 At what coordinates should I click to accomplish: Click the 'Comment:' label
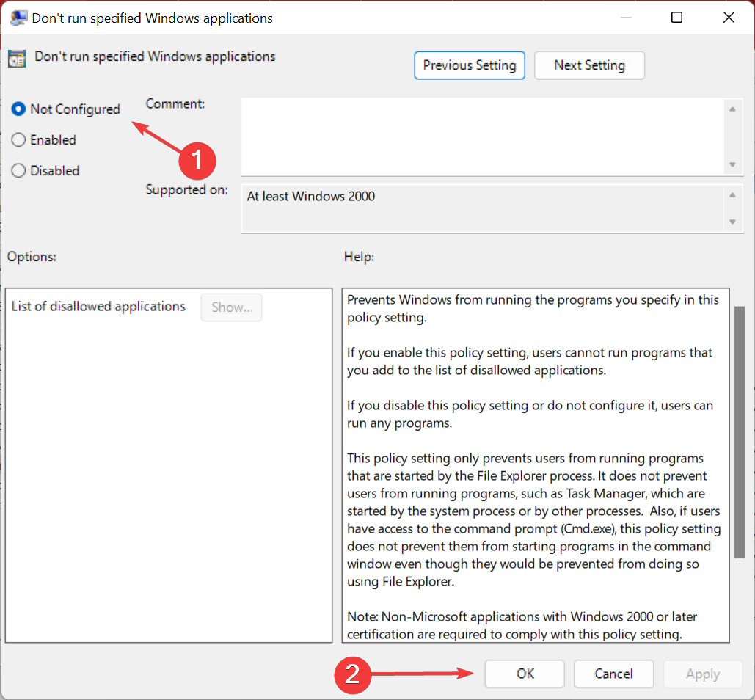pyautogui.click(x=175, y=104)
